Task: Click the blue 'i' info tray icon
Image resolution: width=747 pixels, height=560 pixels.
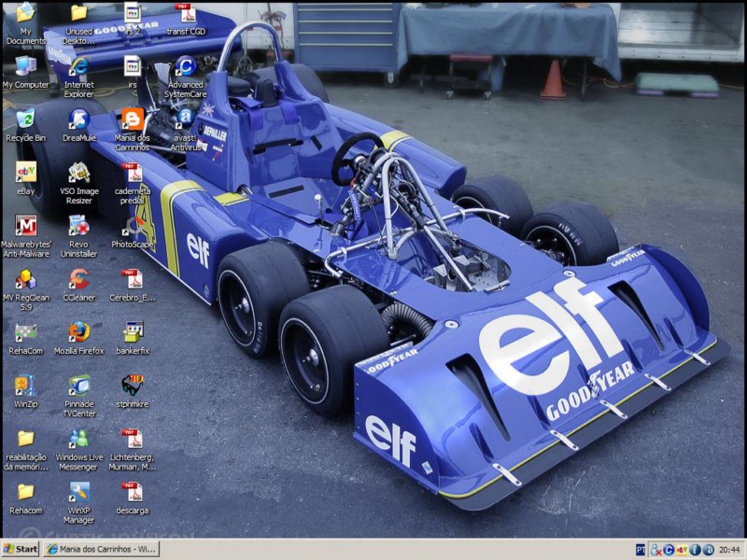Action: (695, 550)
